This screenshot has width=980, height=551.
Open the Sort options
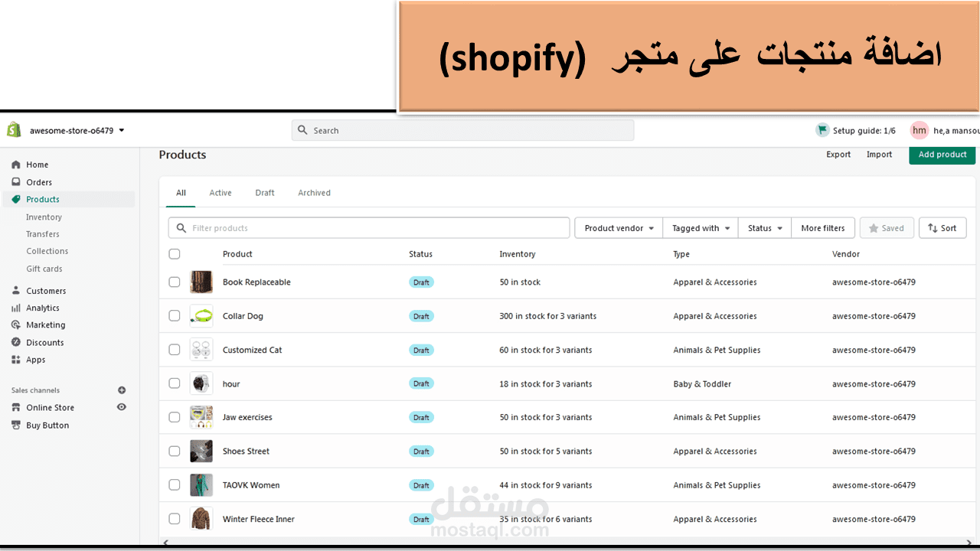point(942,228)
